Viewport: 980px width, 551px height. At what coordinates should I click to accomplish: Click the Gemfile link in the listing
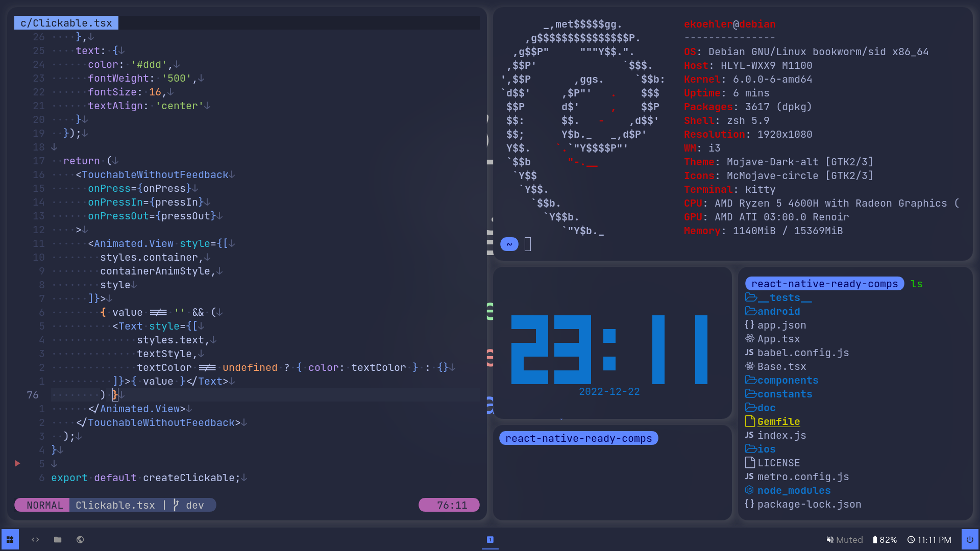point(778,421)
